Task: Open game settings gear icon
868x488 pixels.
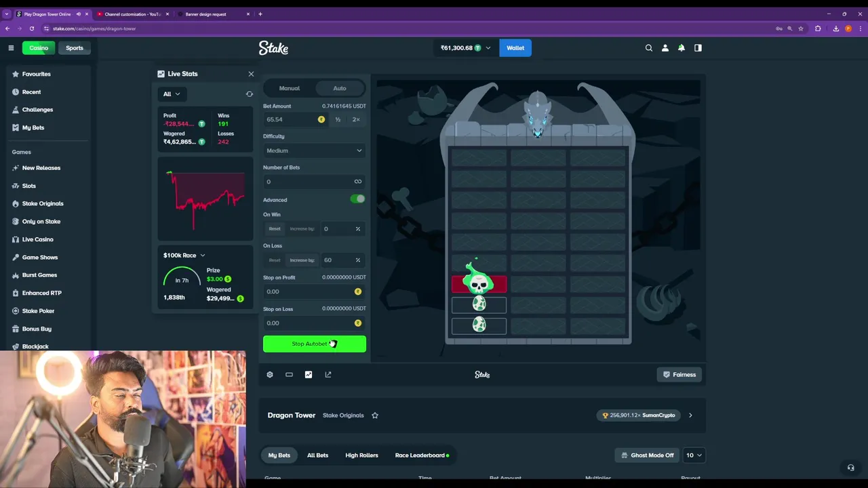Action: pos(270,375)
